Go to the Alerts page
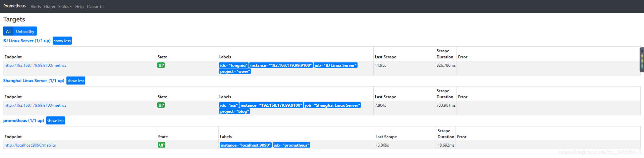The height and width of the screenshot is (158, 644). pos(36,7)
